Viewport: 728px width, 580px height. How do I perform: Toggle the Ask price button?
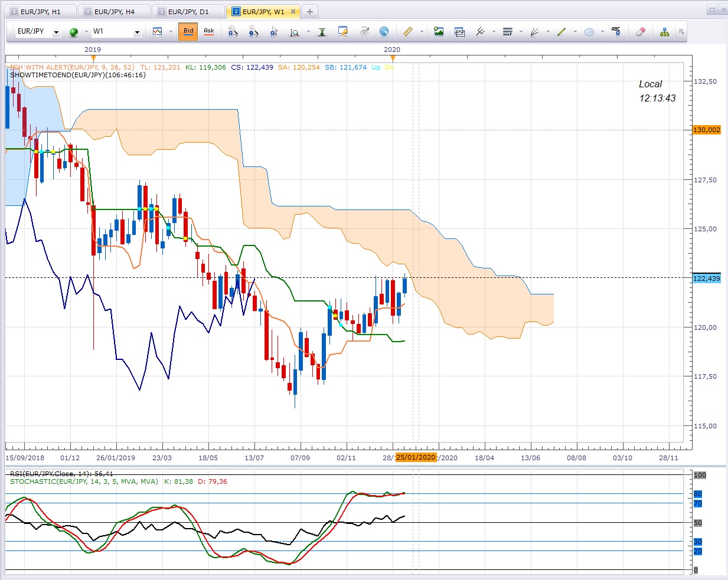pos(209,31)
